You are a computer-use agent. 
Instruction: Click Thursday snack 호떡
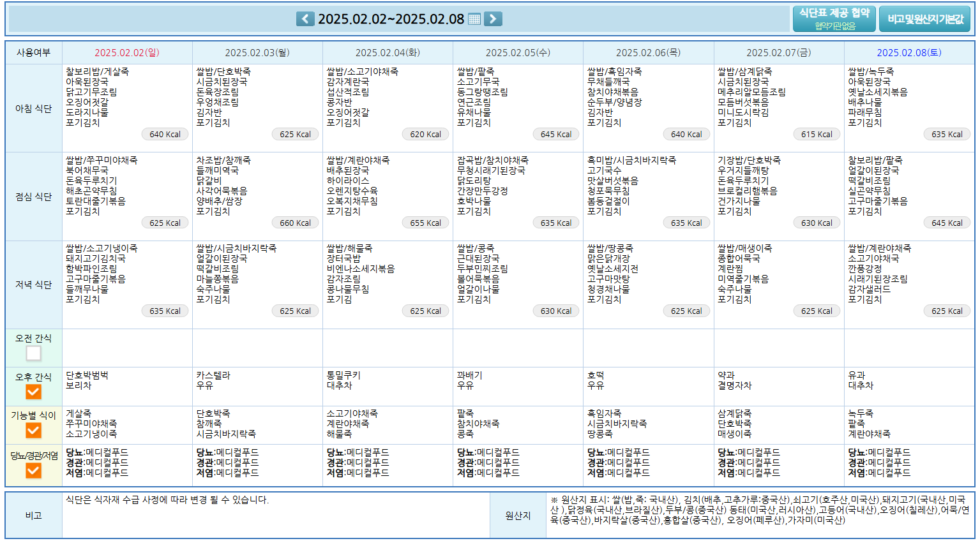(596, 375)
